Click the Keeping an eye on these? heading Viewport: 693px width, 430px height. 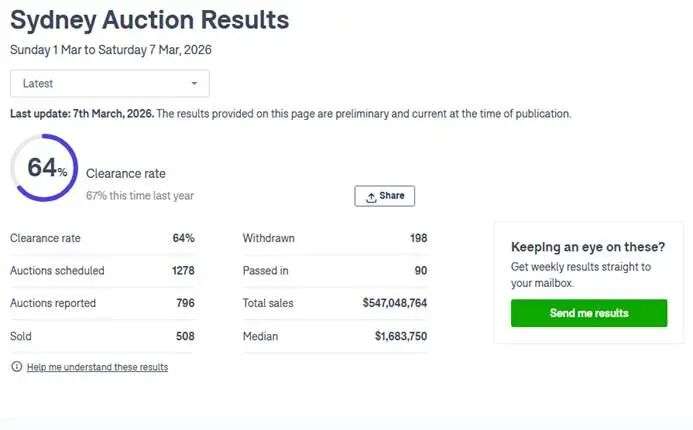coord(587,247)
